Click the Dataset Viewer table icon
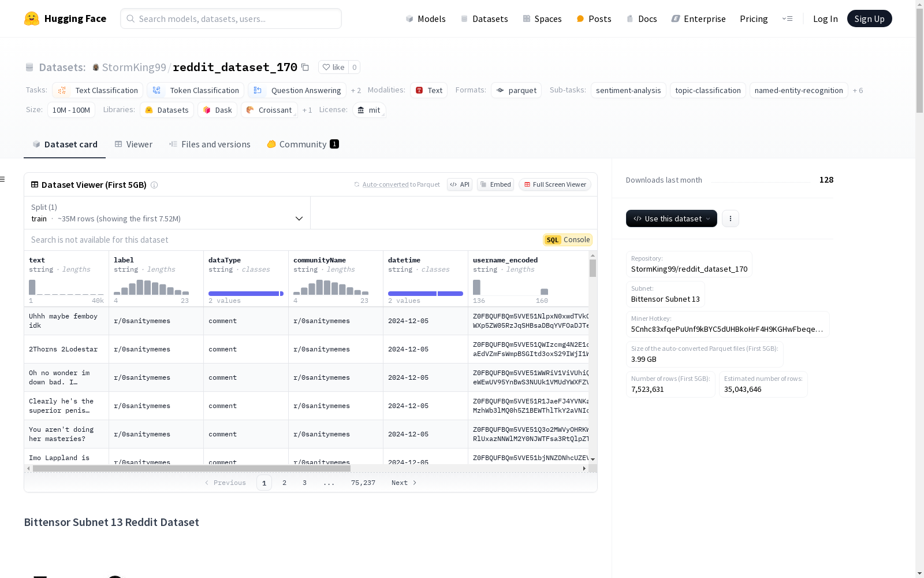 pyautogui.click(x=35, y=185)
